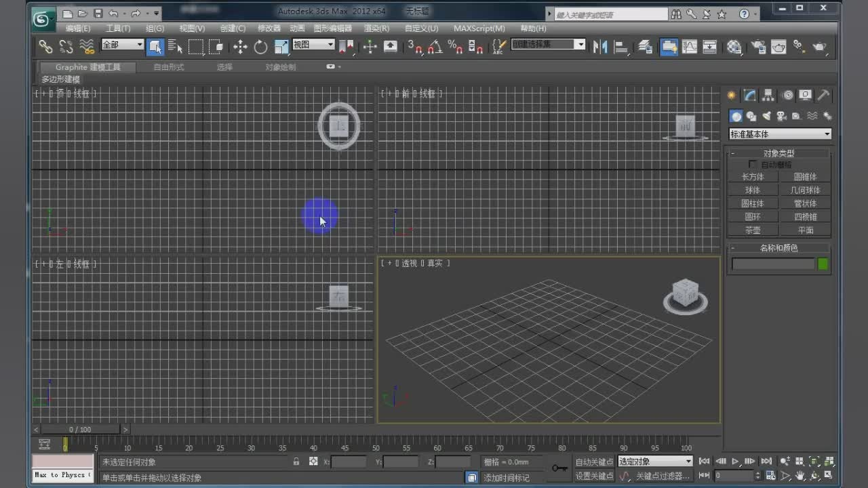Image resolution: width=868 pixels, height=488 pixels.
Task: Click the 茶壶 teapot primitive button
Action: [x=753, y=230]
